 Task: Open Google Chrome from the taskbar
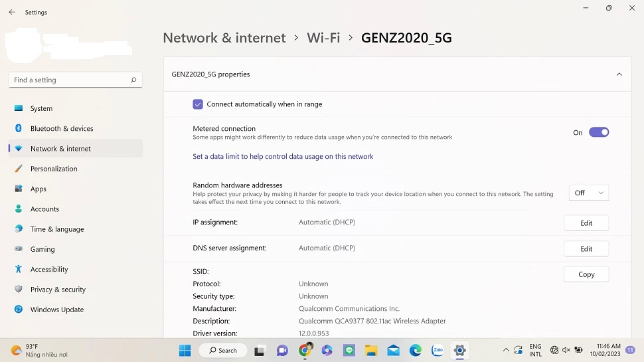click(305, 350)
